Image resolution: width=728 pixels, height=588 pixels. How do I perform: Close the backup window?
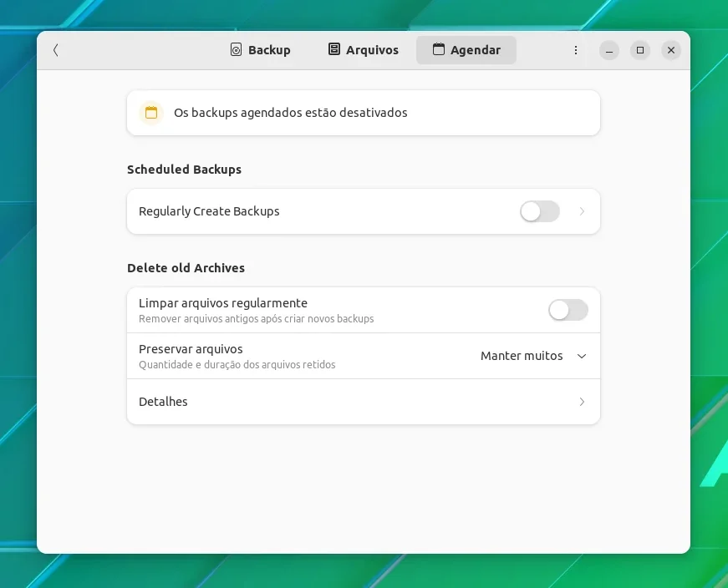(671, 50)
